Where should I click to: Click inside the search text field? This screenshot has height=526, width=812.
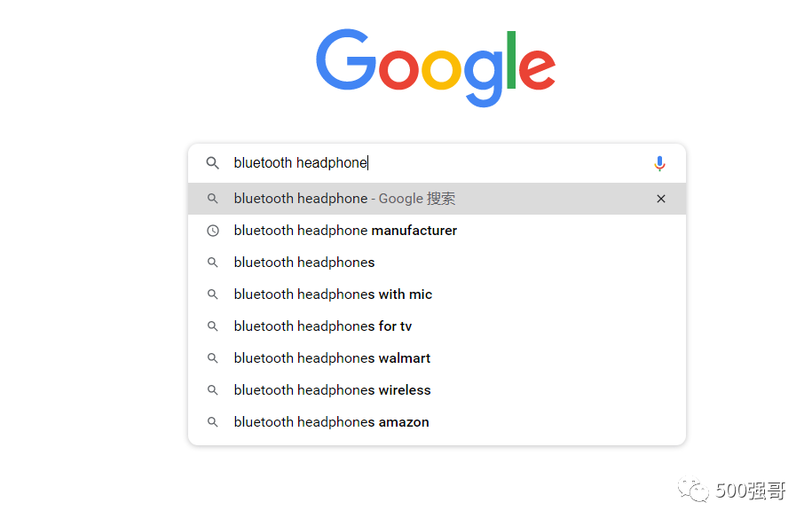[x=488, y=163]
